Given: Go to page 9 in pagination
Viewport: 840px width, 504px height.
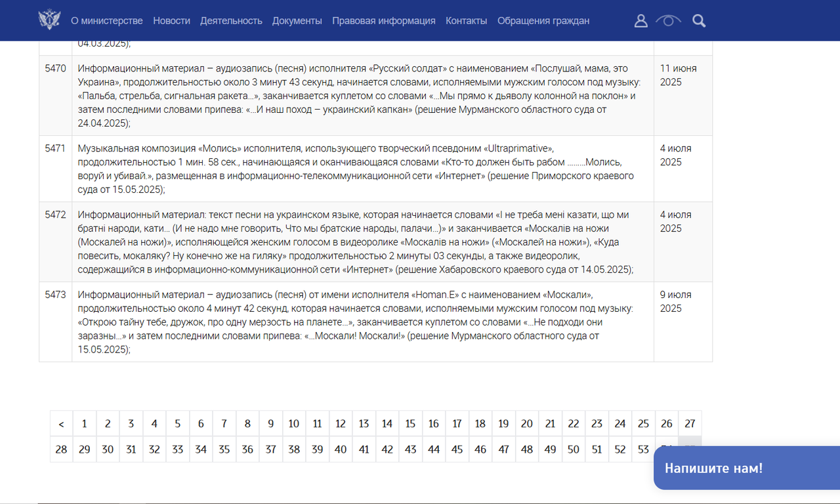Looking at the screenshot, I should (x=271, y=424).
